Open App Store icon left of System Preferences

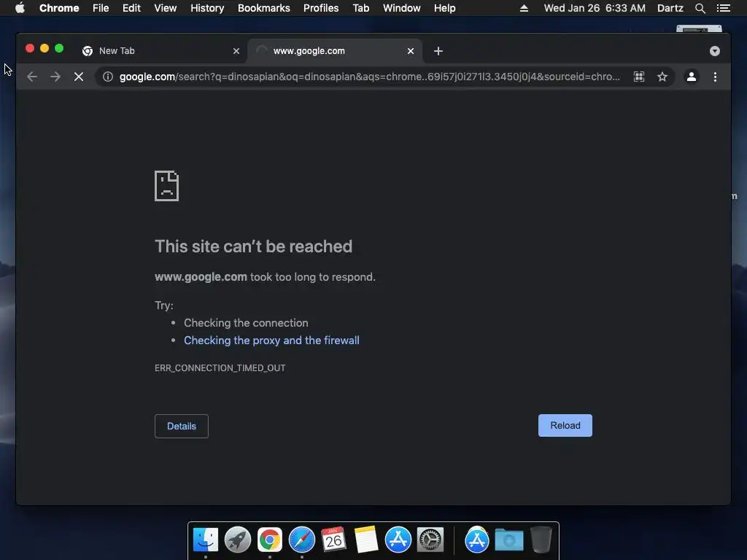click(398, 540)
